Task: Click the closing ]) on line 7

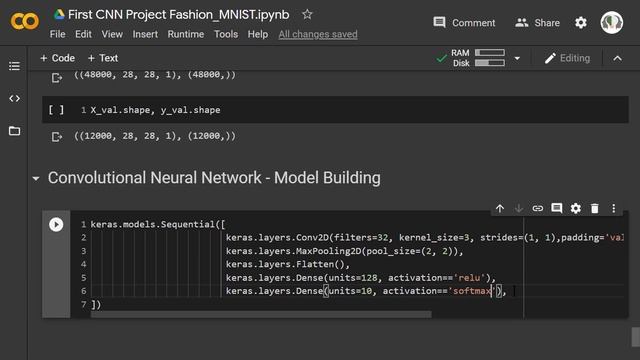Action: click(96, 304)
